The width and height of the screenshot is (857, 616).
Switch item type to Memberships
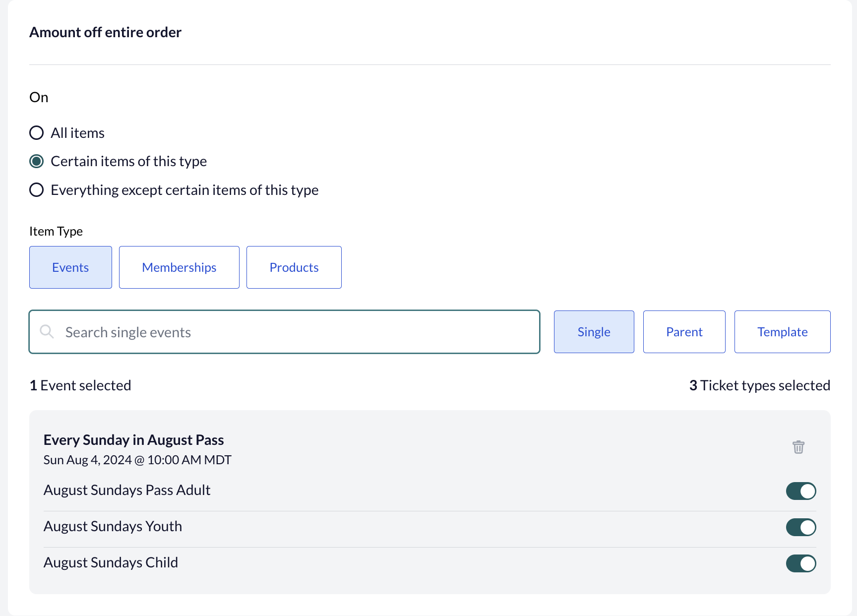click(x=179, y=267)
